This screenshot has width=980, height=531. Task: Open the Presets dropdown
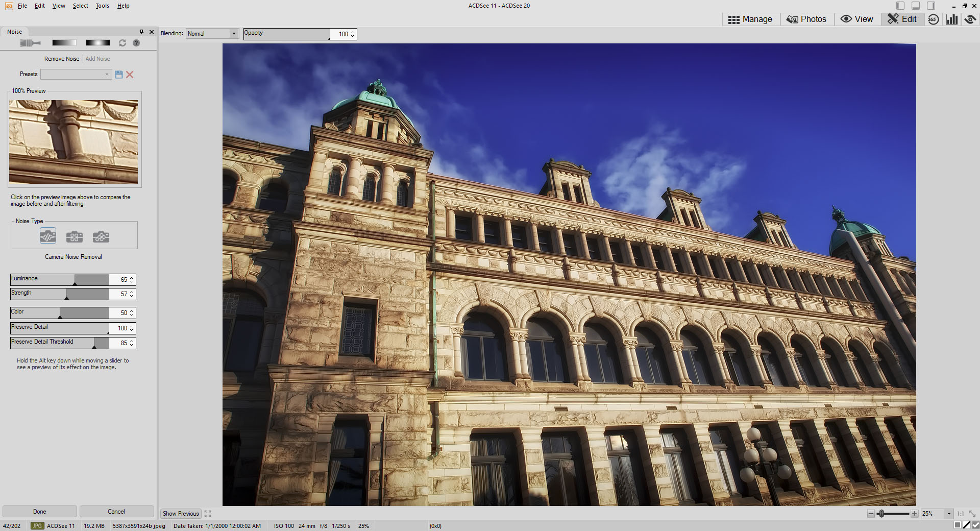click(x=76, y=75)
